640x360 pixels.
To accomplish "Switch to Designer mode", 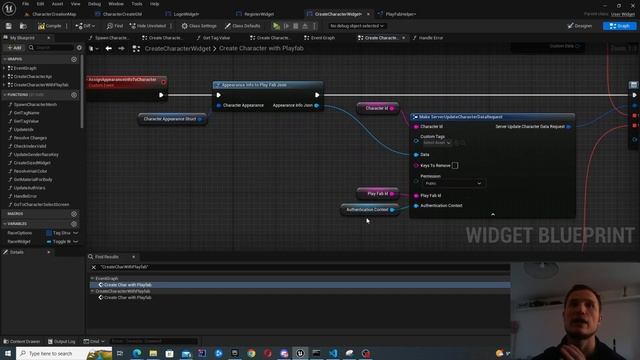I will pyautogui.click(x=580, y=26).
